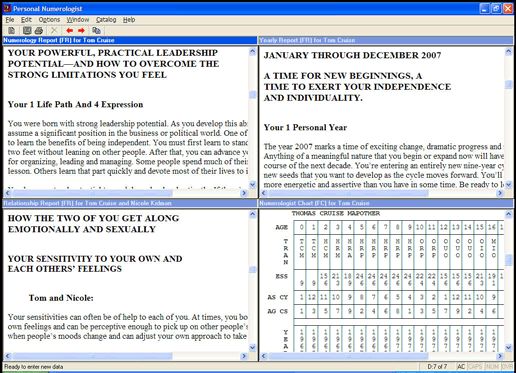This screenshot has height=373, width=516.
Task: Click scroll down arrow in Numerologist Chart pane
Action: (x=508, y=348)
